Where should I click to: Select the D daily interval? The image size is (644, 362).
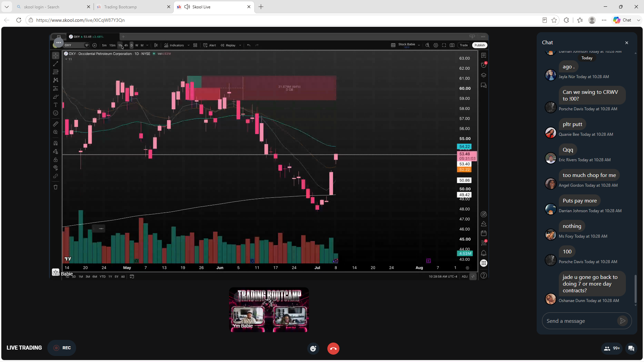click(x=131, y=45)
